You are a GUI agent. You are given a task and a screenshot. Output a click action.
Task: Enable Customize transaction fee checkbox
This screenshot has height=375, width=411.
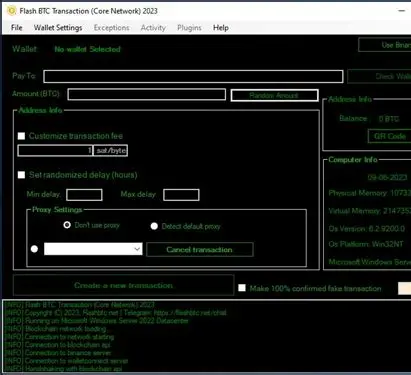[21, 136]
